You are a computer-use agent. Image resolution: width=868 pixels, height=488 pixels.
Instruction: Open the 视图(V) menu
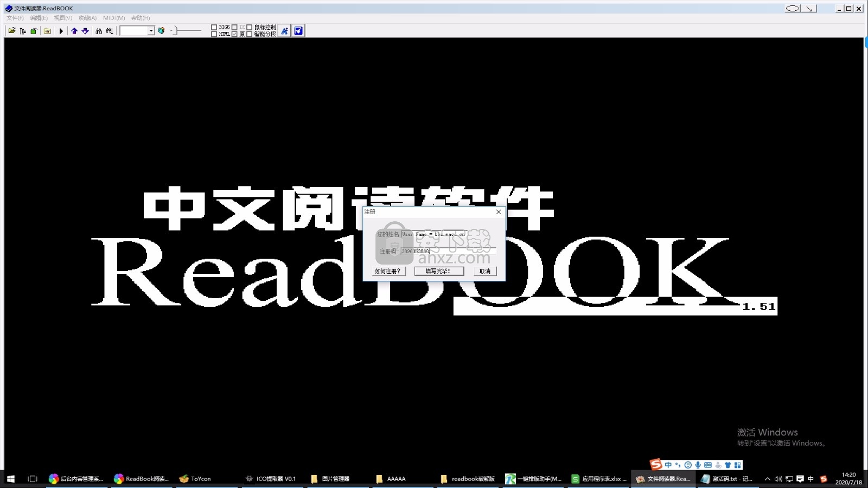63,18
